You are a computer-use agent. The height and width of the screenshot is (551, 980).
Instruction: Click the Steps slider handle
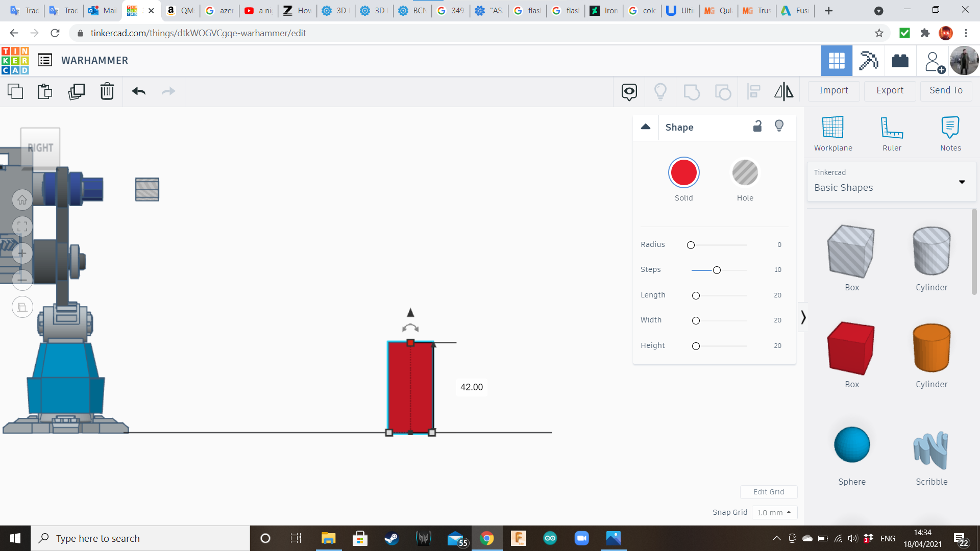(x=717, y=270)
